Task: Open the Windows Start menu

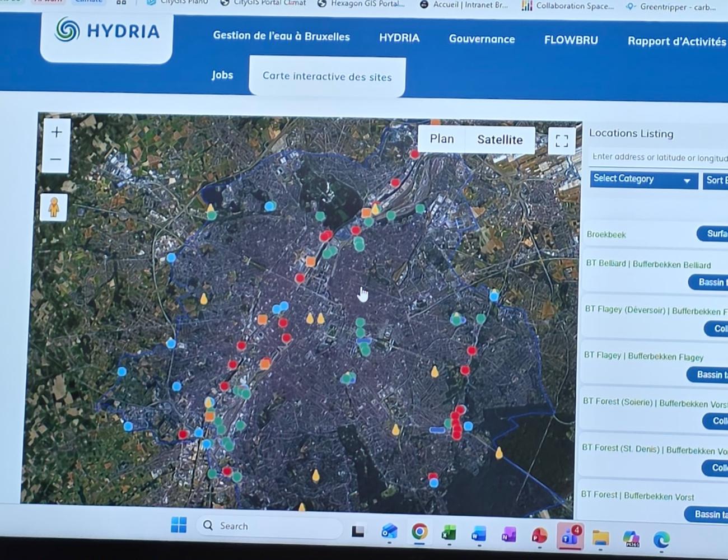Action: pos(179,525)
